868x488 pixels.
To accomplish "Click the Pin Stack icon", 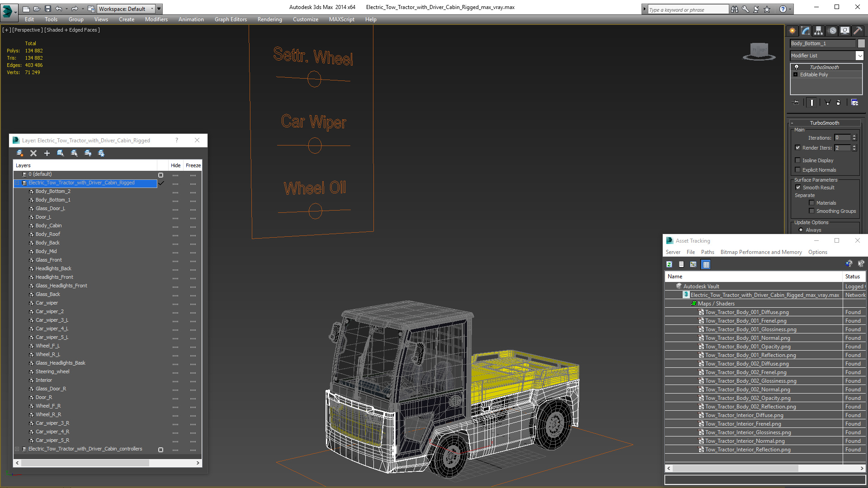I will click(x=797, y=103).
